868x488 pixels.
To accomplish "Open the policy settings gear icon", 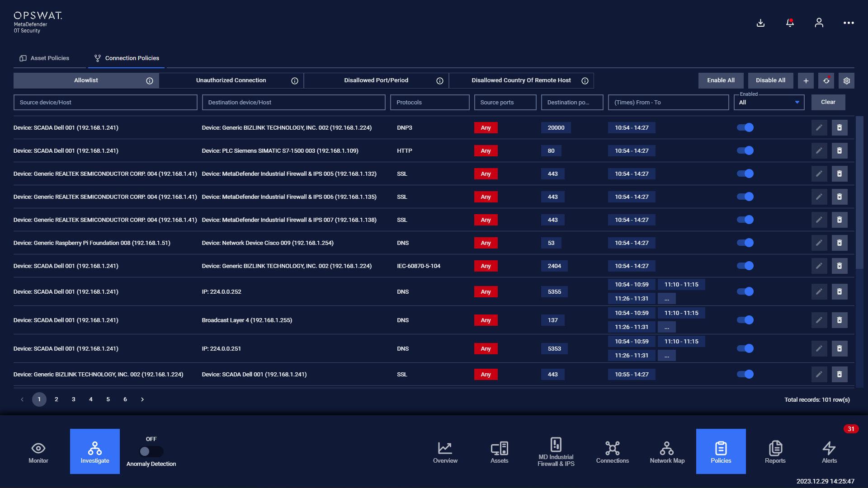I will point(847,81).
